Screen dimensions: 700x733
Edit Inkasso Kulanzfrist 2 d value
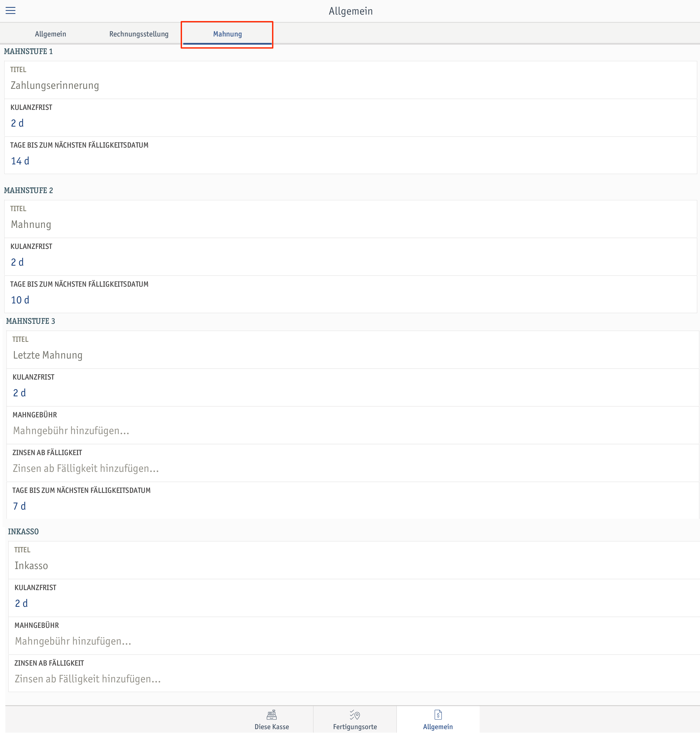[354, 598]
